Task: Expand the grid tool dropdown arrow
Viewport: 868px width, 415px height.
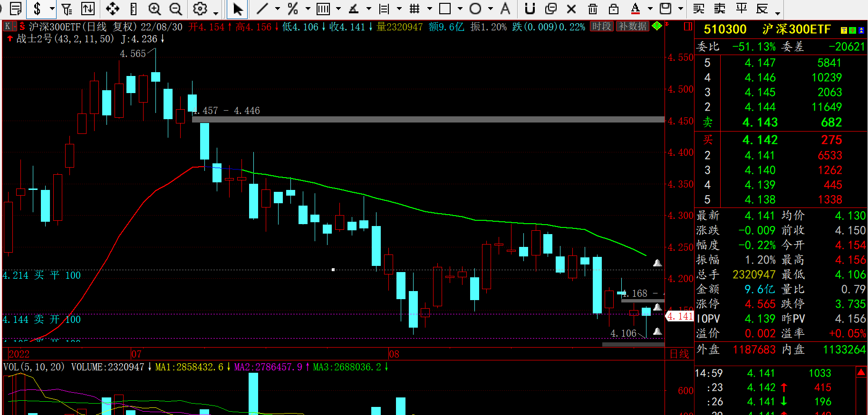Action: (429, 9)
